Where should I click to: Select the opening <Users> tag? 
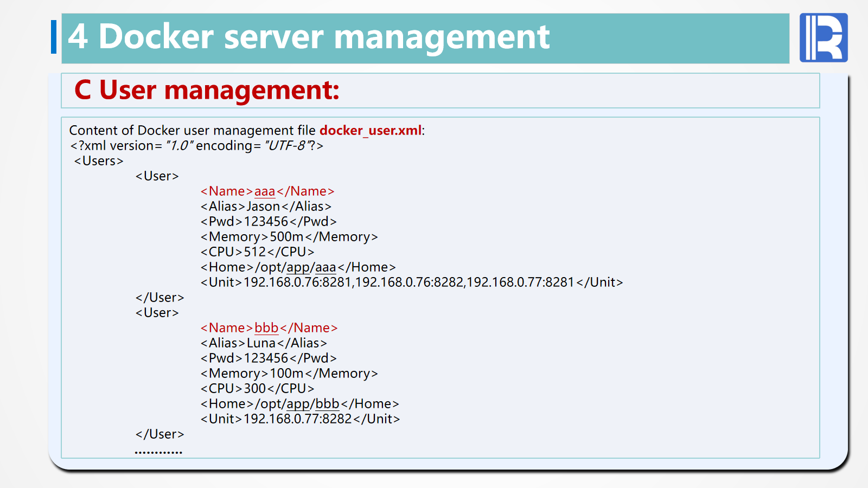pyautogui.click(x=99, y=161)
